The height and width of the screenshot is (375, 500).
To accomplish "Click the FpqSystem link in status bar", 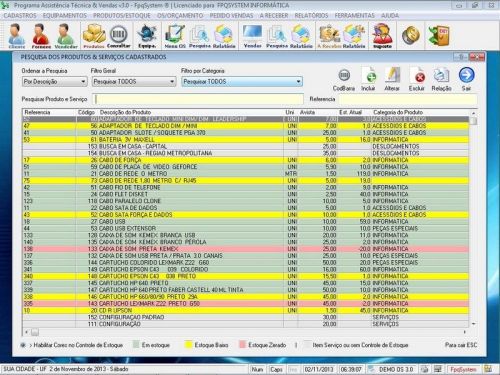I will [x=463, y=369].
